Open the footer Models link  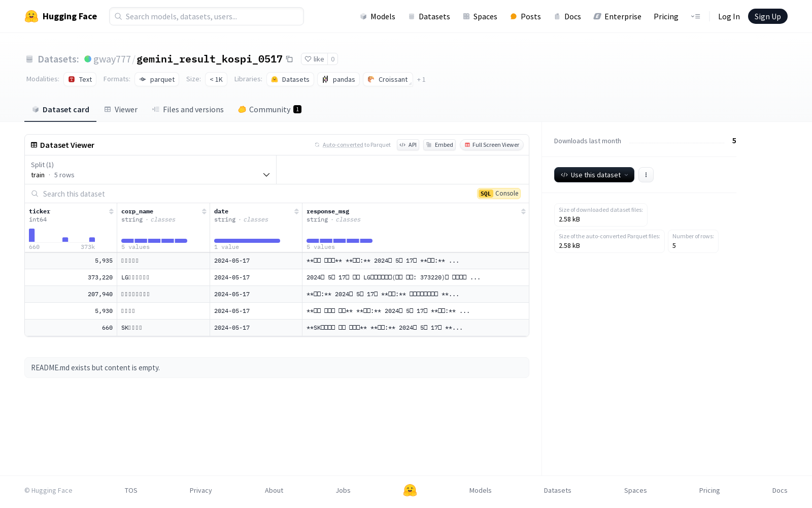pos(480,490)
